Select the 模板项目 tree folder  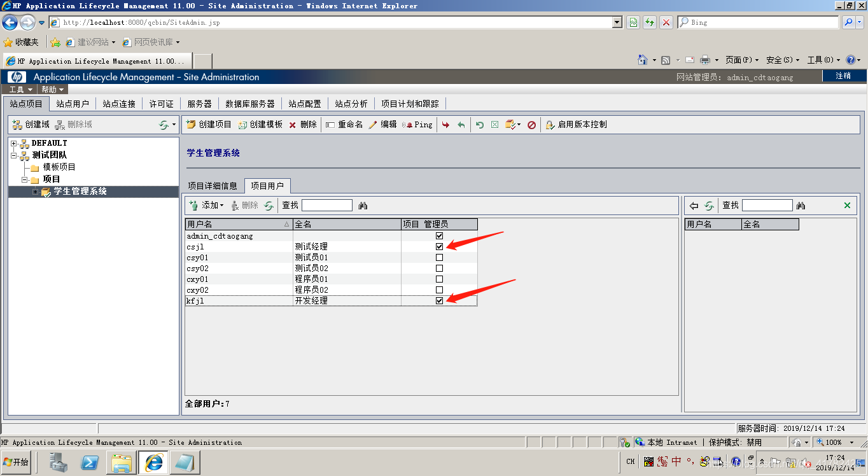[x=59, y=167]
